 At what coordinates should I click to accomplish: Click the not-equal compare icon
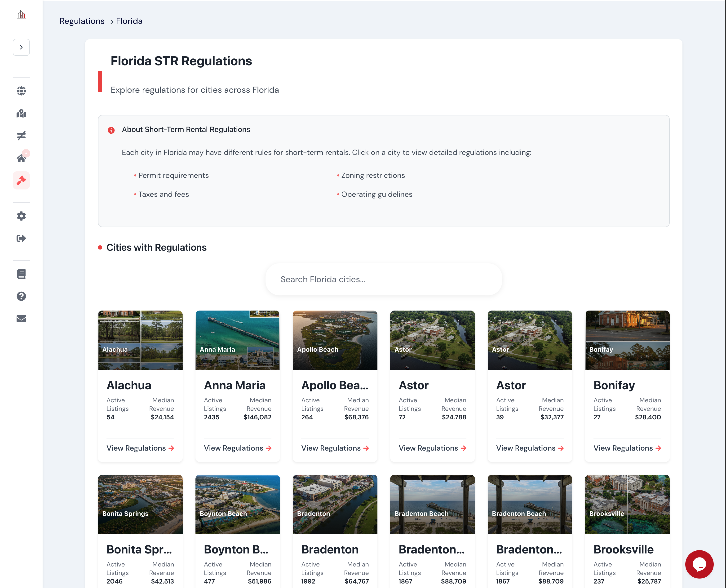tap(21, 136)
